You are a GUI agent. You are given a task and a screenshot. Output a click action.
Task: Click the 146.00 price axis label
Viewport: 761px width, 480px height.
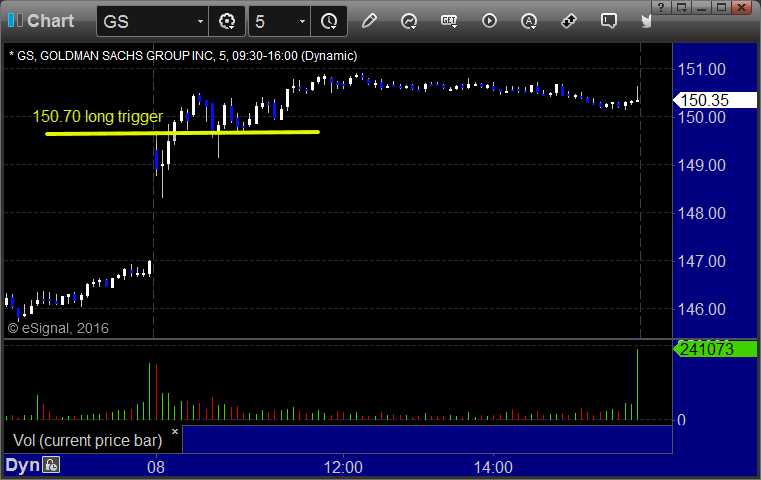(702, 309)
